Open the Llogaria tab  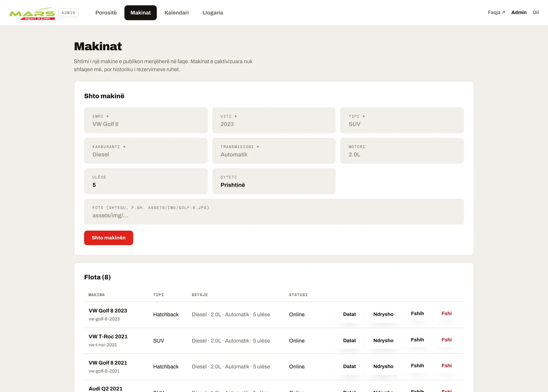pos(213,13)
